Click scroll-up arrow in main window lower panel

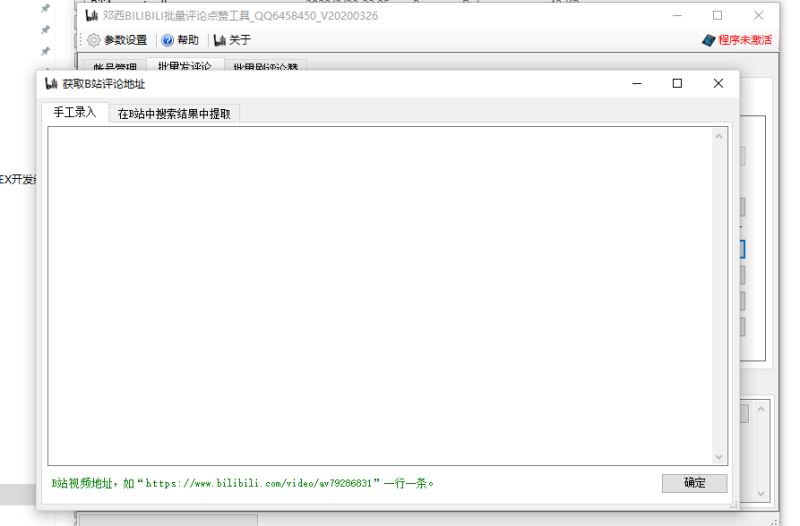pyautogui.click(x=761, y=409)
